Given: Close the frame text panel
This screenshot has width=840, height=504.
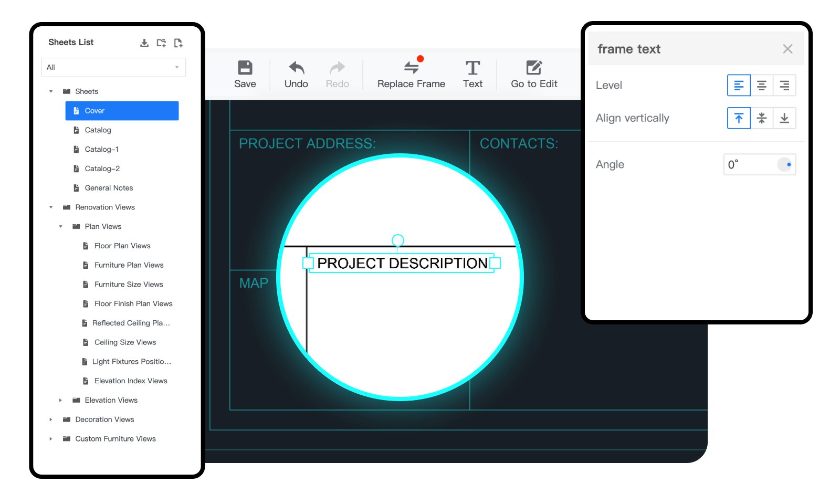Looking at the screenshot, I should coord(787,49).
